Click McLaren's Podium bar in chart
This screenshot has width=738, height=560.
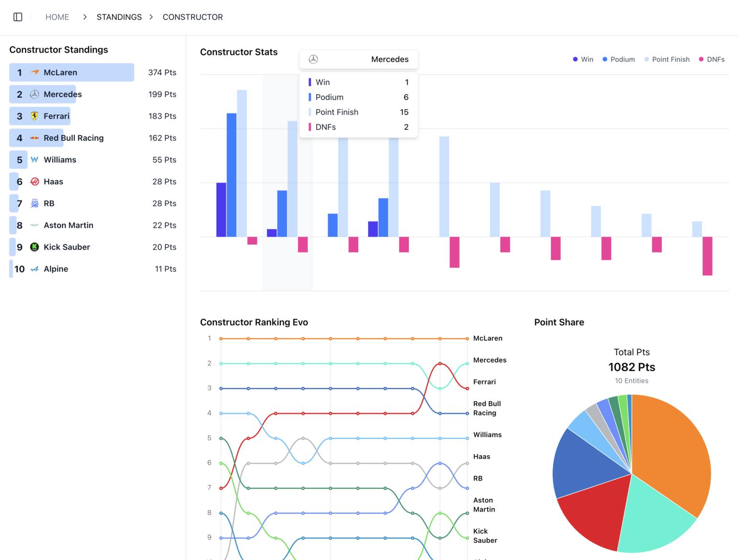231,175
